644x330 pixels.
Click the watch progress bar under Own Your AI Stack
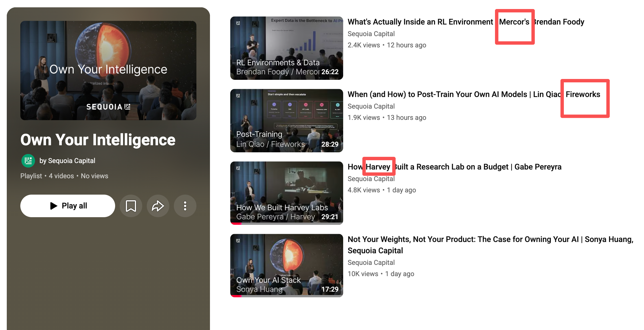[287, 296]
